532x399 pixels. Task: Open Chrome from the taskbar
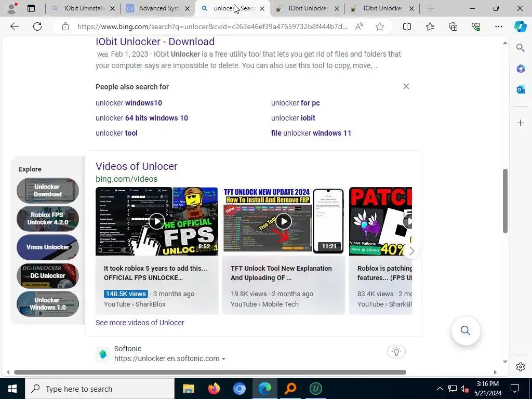coord(239,389)
